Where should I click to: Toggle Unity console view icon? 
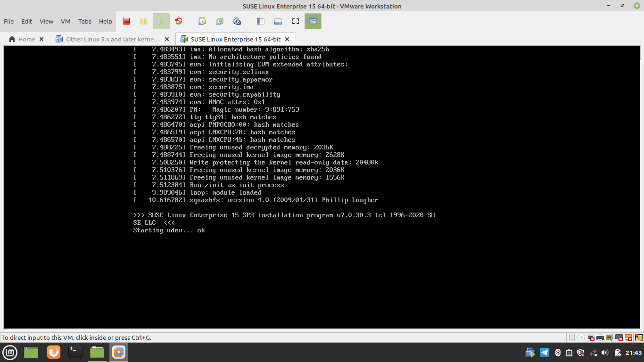tap(313, 21)
